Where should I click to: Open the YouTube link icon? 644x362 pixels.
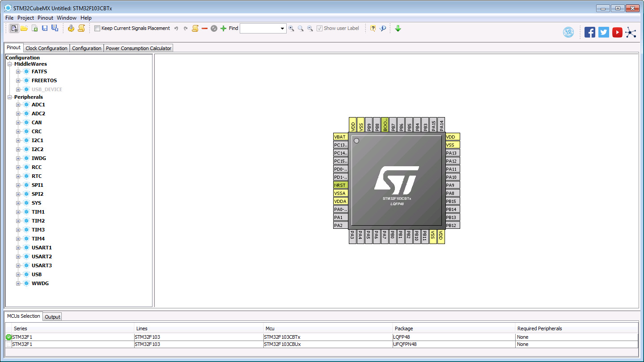(x=617, y=32)
